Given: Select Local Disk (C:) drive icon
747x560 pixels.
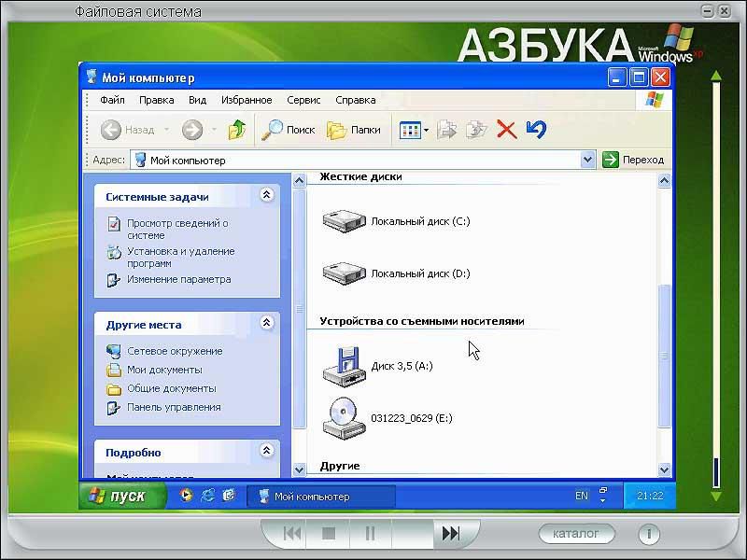Looking at the screenshot, I should [345, 221].
